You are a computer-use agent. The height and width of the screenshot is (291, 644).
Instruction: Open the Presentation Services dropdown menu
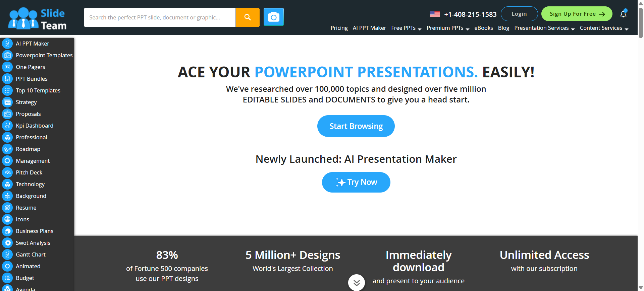pos(544,28)
